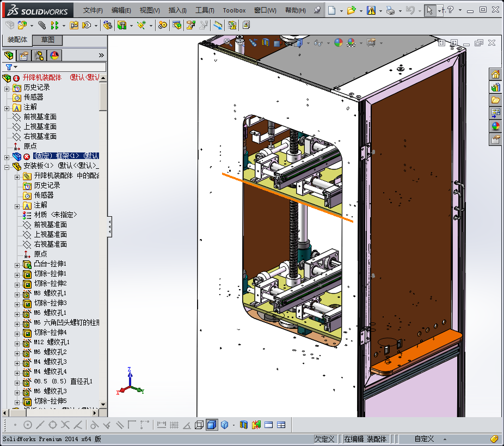
Task: Select the 上视基准面 under 安装板
Action: tap(51, 234)
